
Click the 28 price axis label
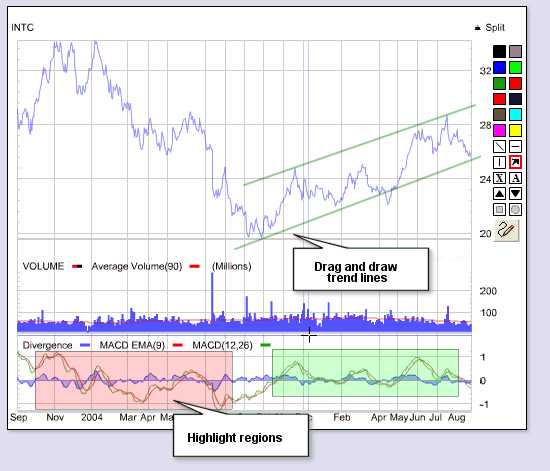485,125
